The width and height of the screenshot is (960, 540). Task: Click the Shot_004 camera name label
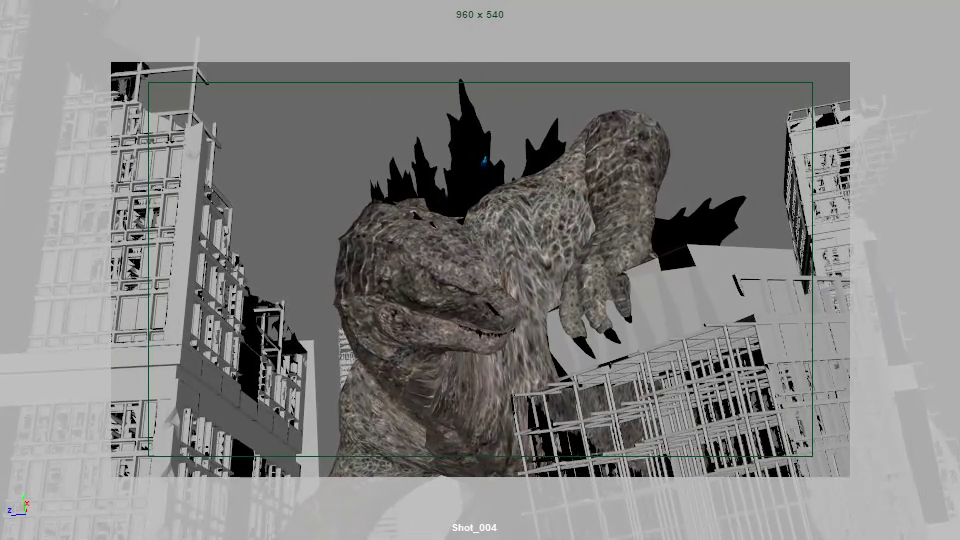(474, 528)
